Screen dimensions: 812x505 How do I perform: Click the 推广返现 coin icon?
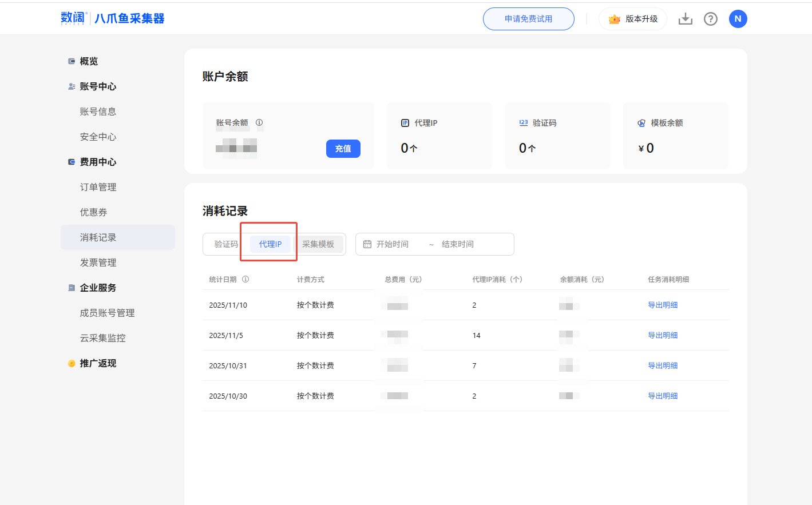point(72,363)
